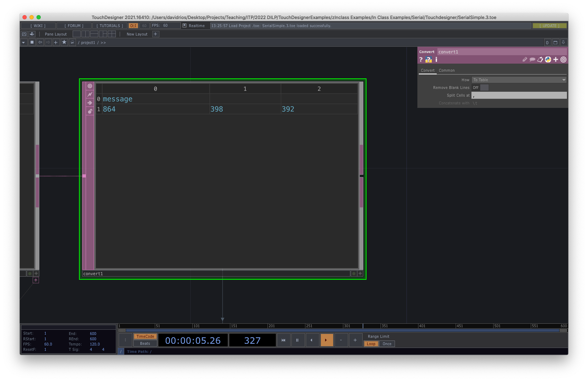Add a new layout with plus button
This screenshot has width=588, height=381.
point(156,34)
